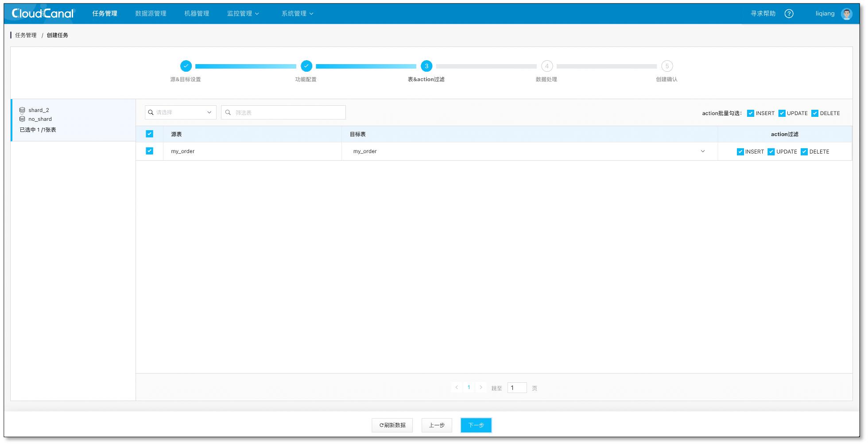
Task: Disable DELETE for the my_order row
Action: [805, 151]
